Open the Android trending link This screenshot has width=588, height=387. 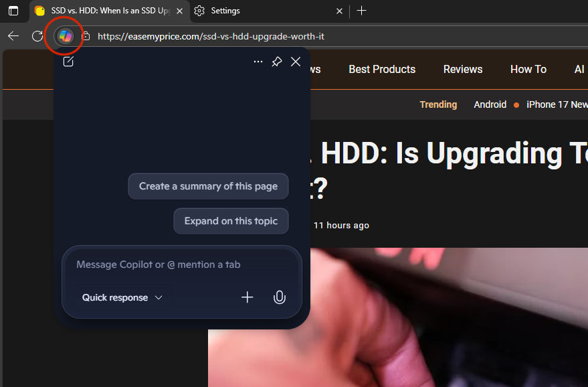(490, 104)
